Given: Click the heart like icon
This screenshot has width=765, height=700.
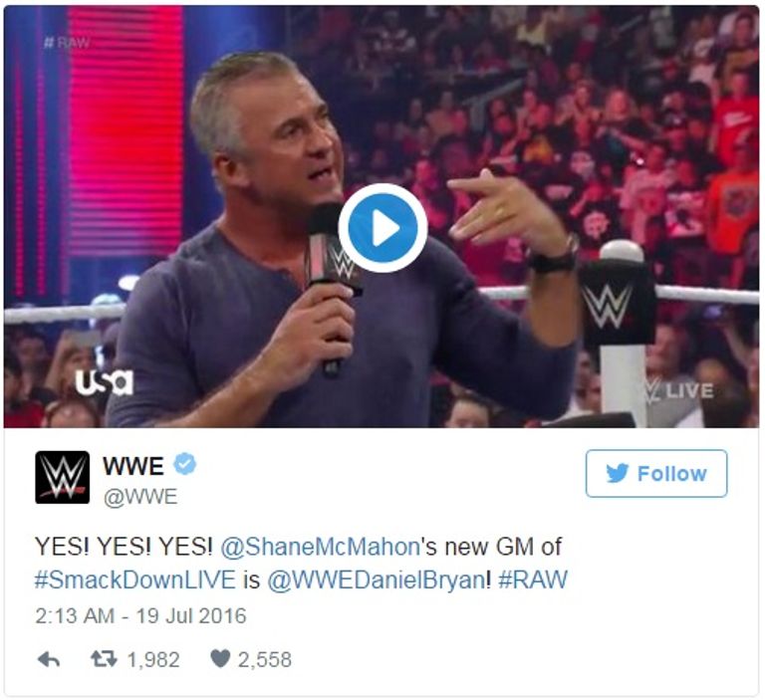Looking at the screenshot, I should [x=220, y=659].
